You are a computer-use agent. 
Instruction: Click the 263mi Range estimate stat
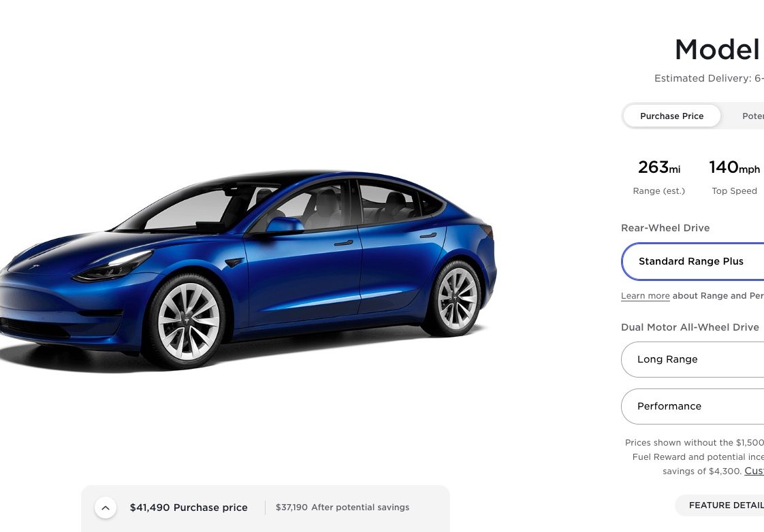point(658,177)
